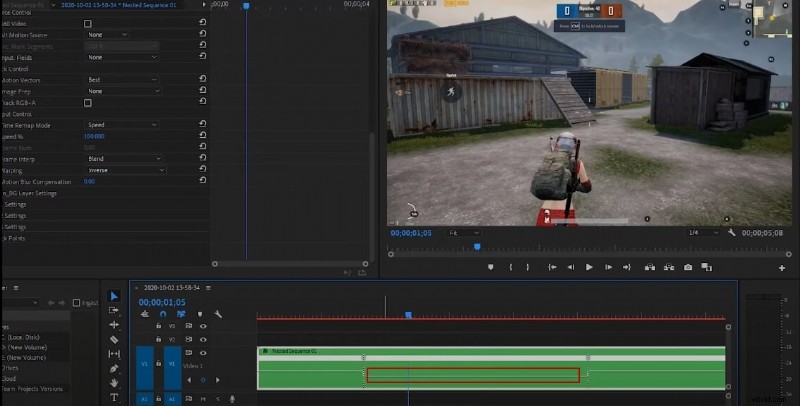Open the timeline panel menu
Viewport: 800px width, 406px height.
(x=208, y=288)
